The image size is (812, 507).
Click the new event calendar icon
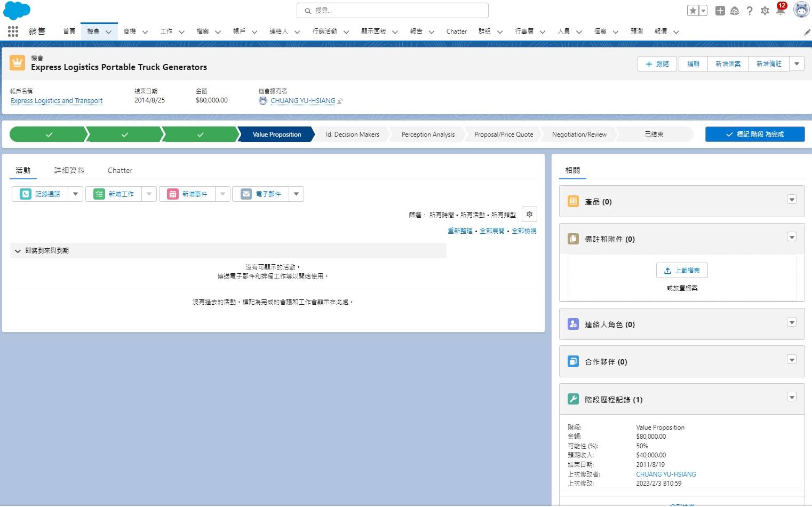click(x=173, y=194)
